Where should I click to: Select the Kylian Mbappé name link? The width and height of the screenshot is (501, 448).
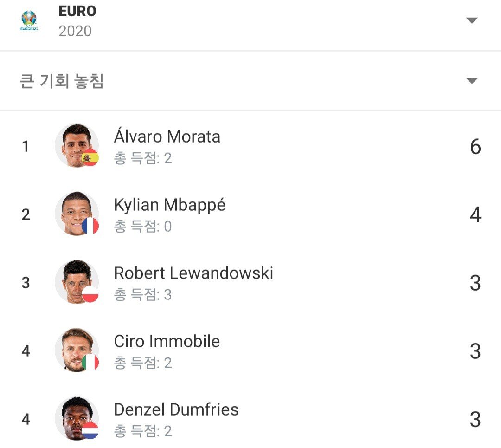(170, 205)
